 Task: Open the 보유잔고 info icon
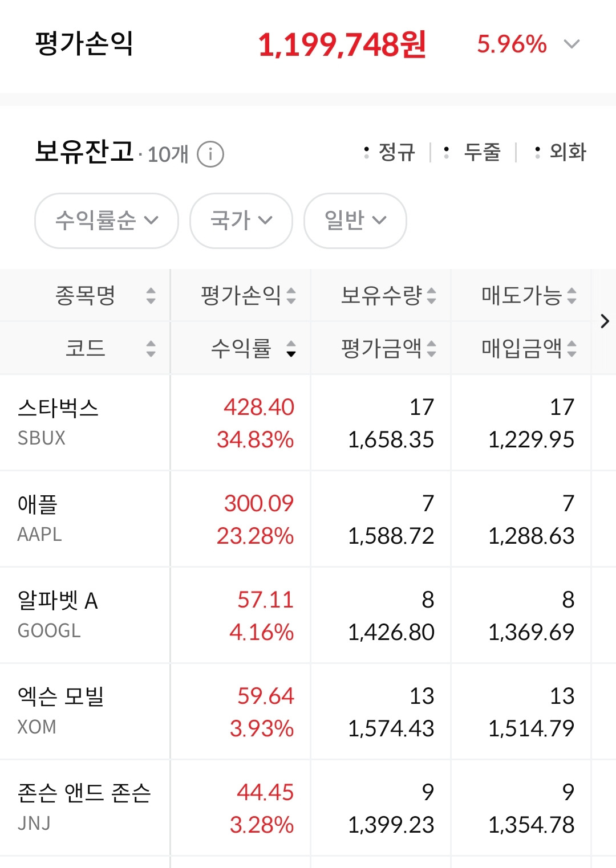tap(210, 154)
